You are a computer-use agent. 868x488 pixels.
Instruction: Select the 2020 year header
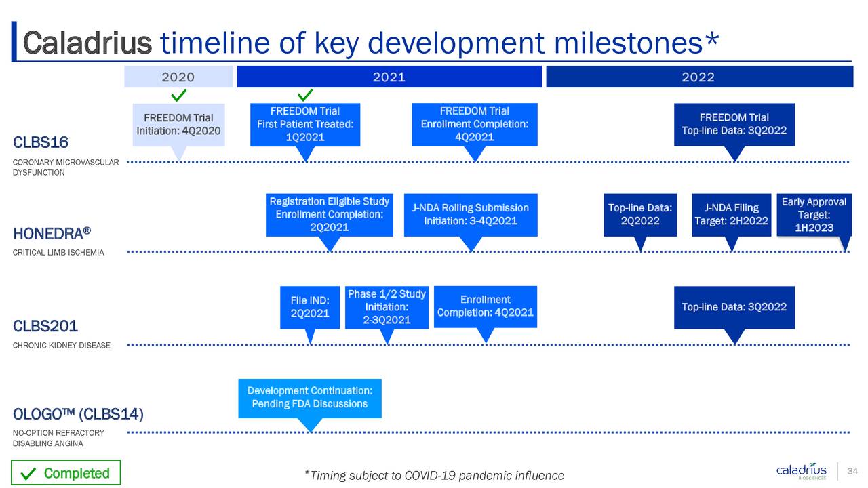[178, 77]
